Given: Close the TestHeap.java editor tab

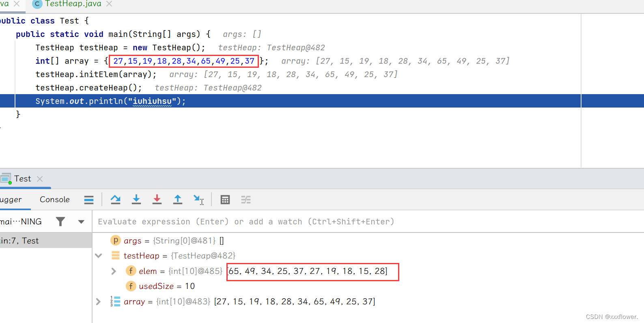Looking at the screenshot, I should [109, 4].
